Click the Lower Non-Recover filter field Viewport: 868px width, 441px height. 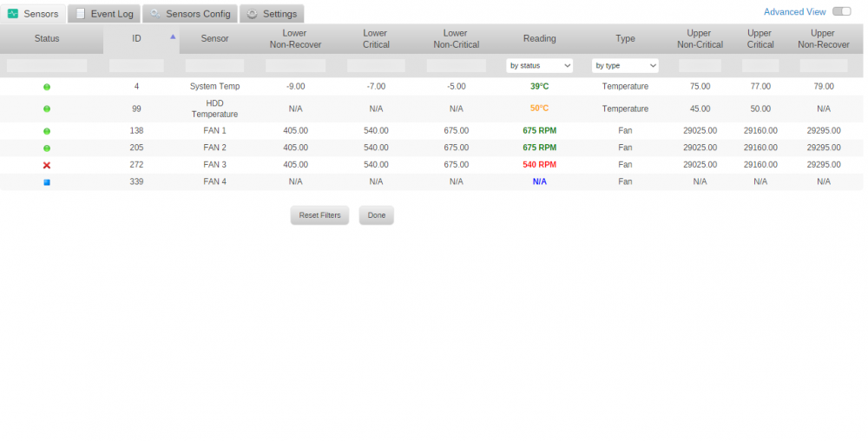point(296,66)
